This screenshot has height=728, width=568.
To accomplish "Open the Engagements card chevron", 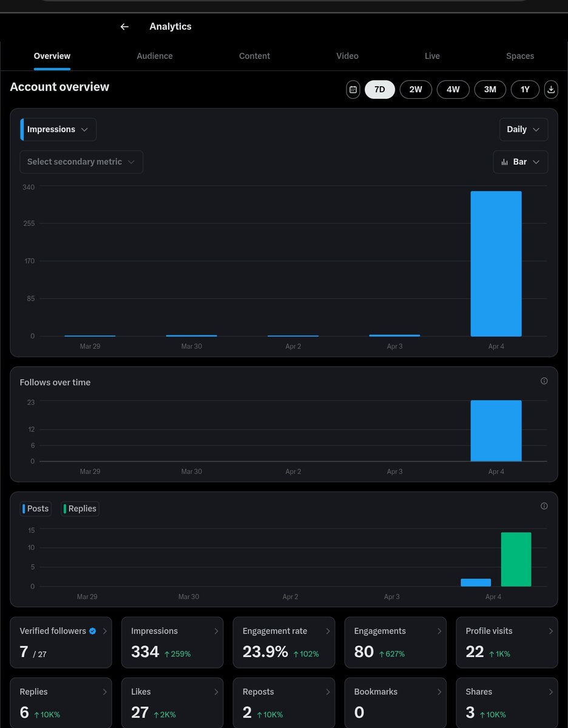I will [439, 631].
